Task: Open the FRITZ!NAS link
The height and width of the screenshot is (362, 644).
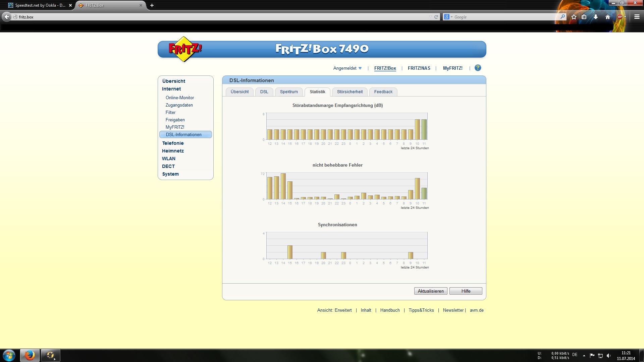Action: [419, 68]
